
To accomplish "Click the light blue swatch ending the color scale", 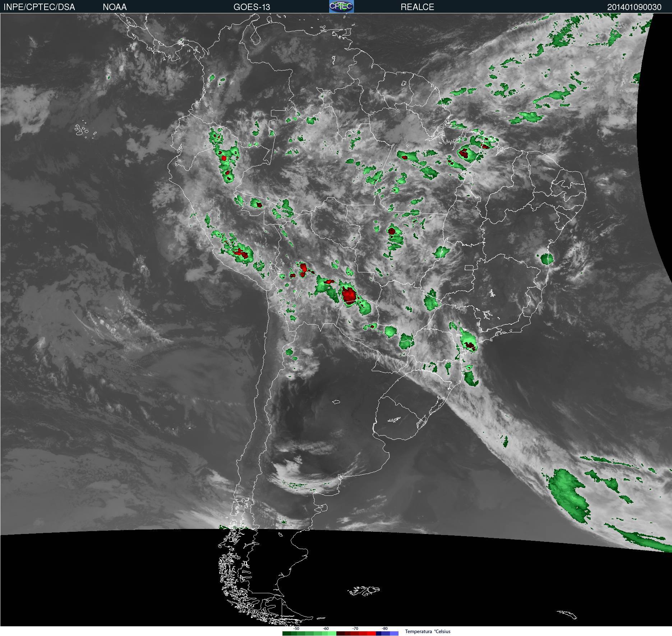I will 394,633.
